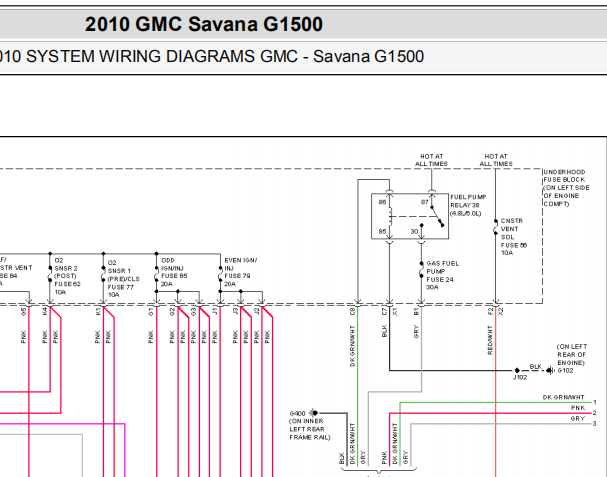Click relay terminal 85 label
The width and height of the screenshot is (607, 477).
point(382,232)
